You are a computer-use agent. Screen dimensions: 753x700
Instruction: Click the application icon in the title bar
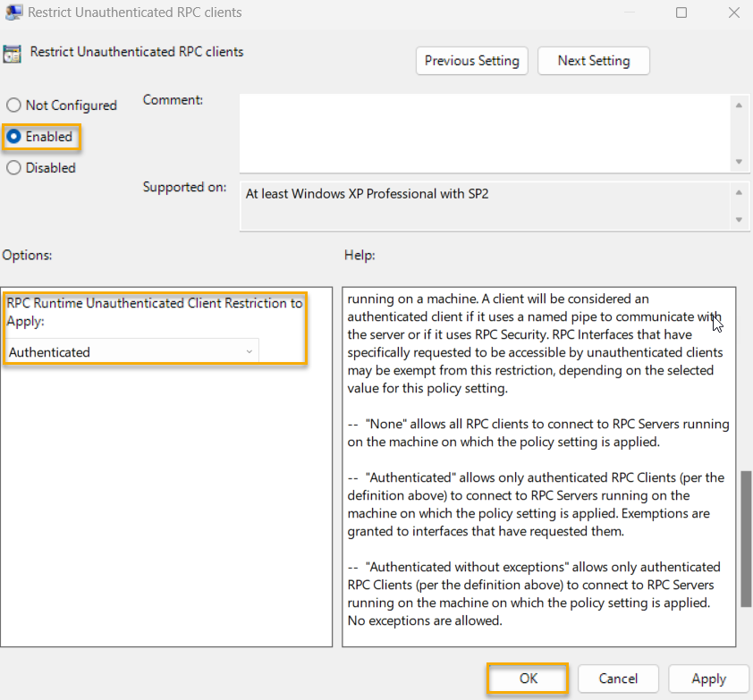click(12, 13)
